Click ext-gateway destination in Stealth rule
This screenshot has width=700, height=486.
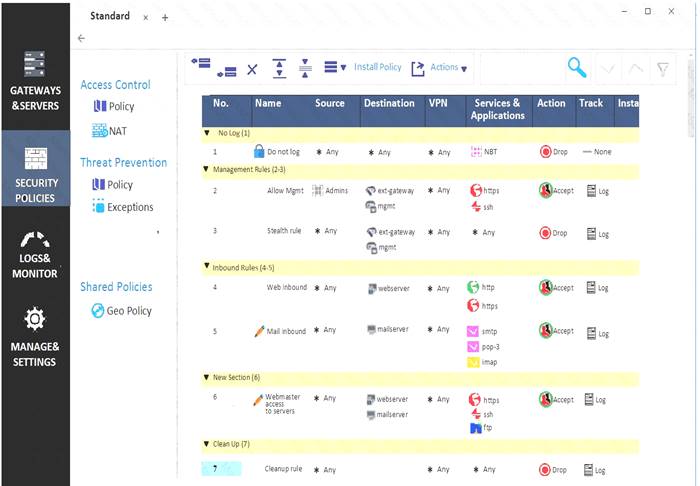click(391, 232)
